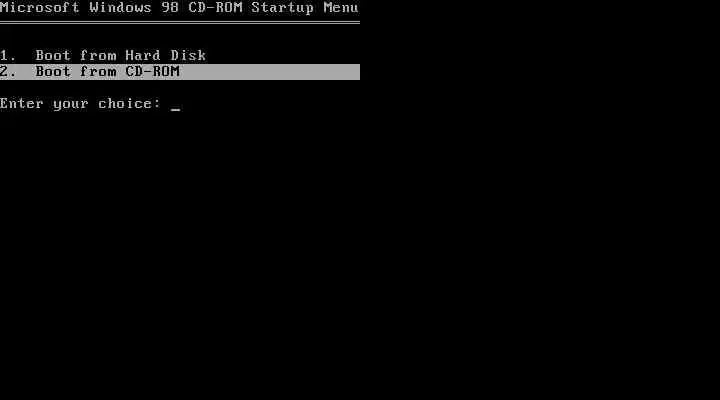Image resolution: width=720 pixels, height=400 pixels.
Task: Click the word from in the Hard Disk option
Action: point(98,56)
